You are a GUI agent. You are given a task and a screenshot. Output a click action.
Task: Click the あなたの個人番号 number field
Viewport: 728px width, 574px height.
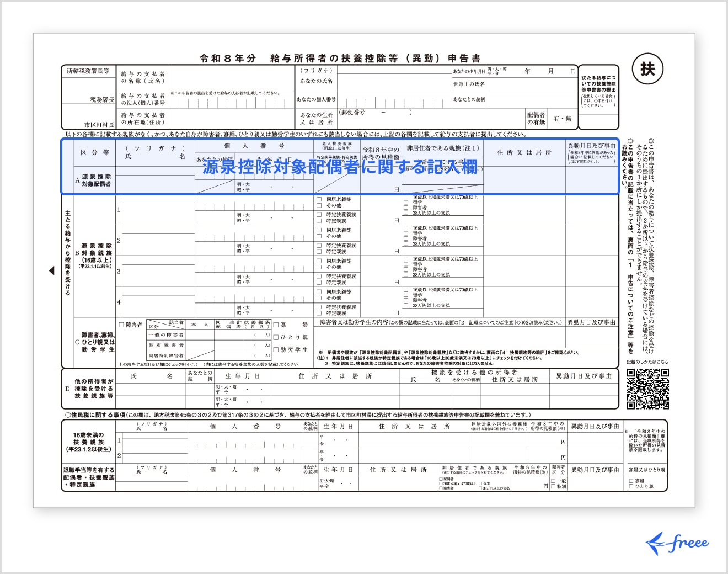point(394,99)
